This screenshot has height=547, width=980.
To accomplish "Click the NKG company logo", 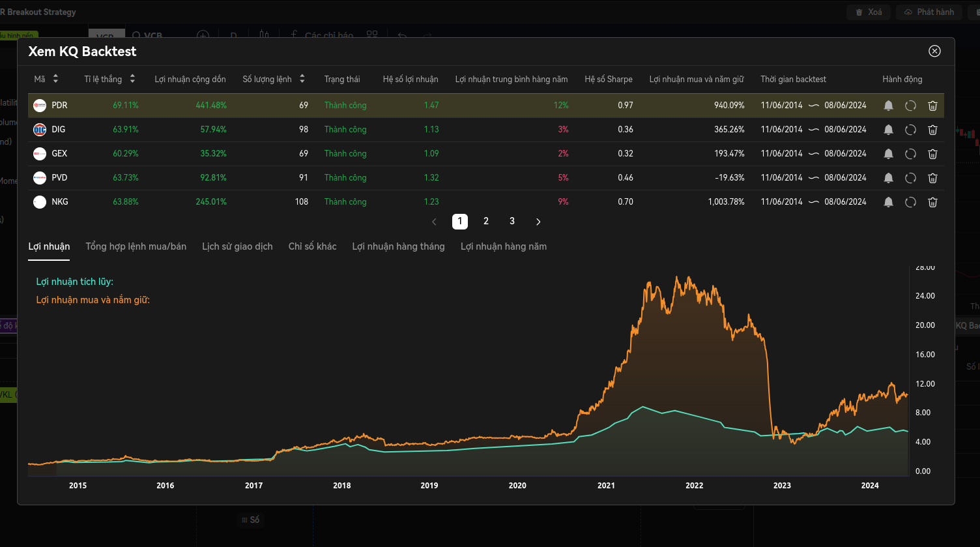I will (40, 201).
